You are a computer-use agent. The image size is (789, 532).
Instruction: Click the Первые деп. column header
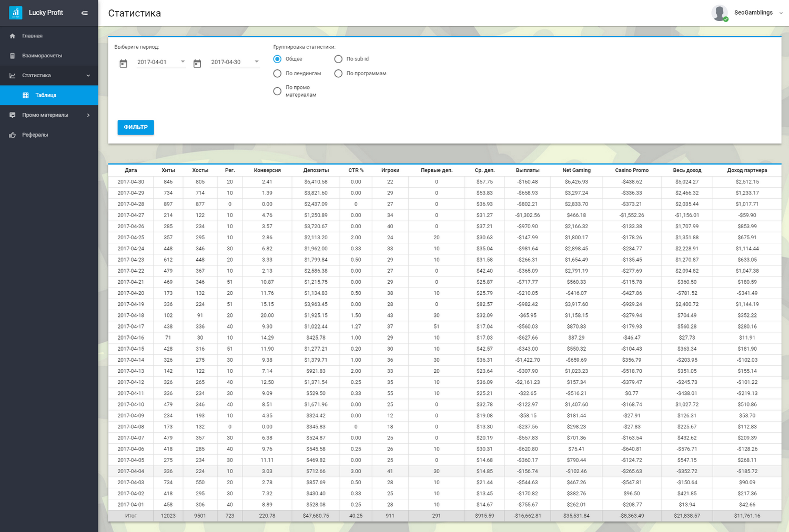click(437, 170)
